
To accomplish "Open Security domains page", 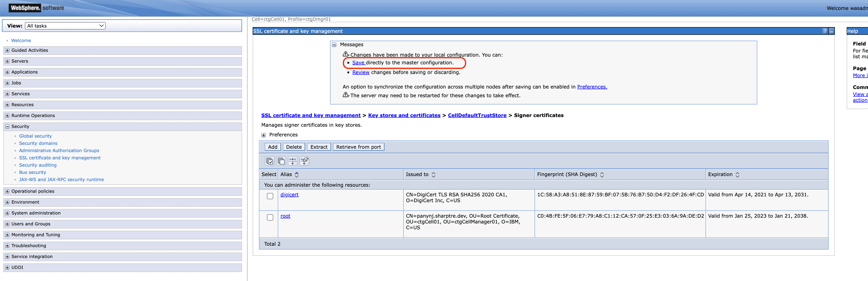I will pyautogui.click(x=38, y=143).
